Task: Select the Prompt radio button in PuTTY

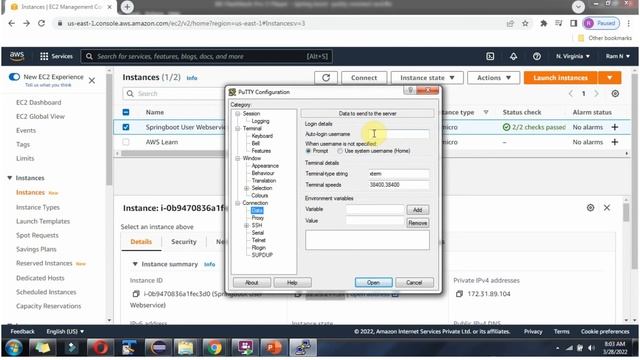Action: (309, 151)
